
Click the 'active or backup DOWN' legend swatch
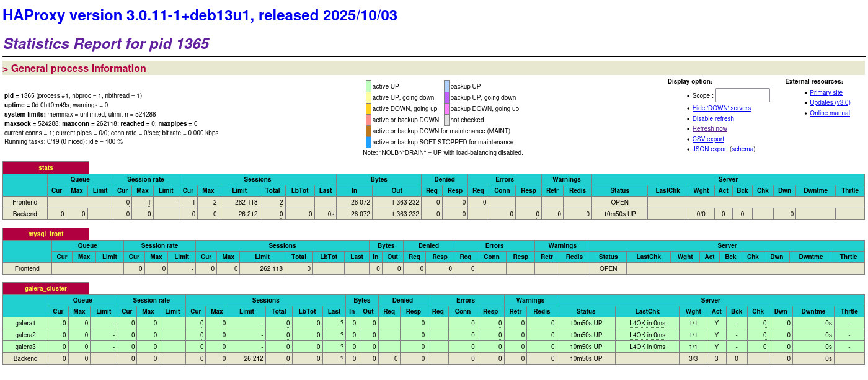tap(368, 120)
